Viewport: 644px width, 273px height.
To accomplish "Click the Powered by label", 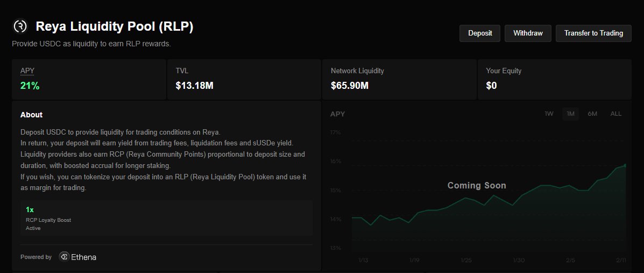I will click(36, 257).
